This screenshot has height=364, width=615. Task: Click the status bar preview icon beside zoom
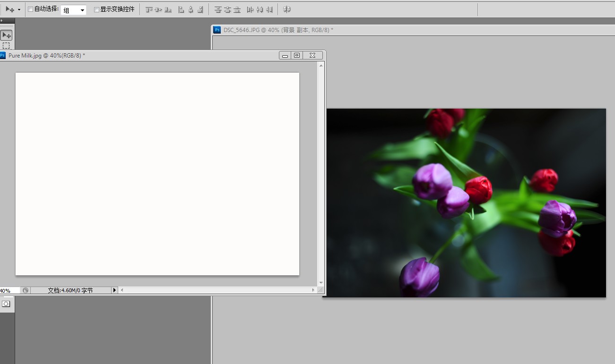pos(26,290)
